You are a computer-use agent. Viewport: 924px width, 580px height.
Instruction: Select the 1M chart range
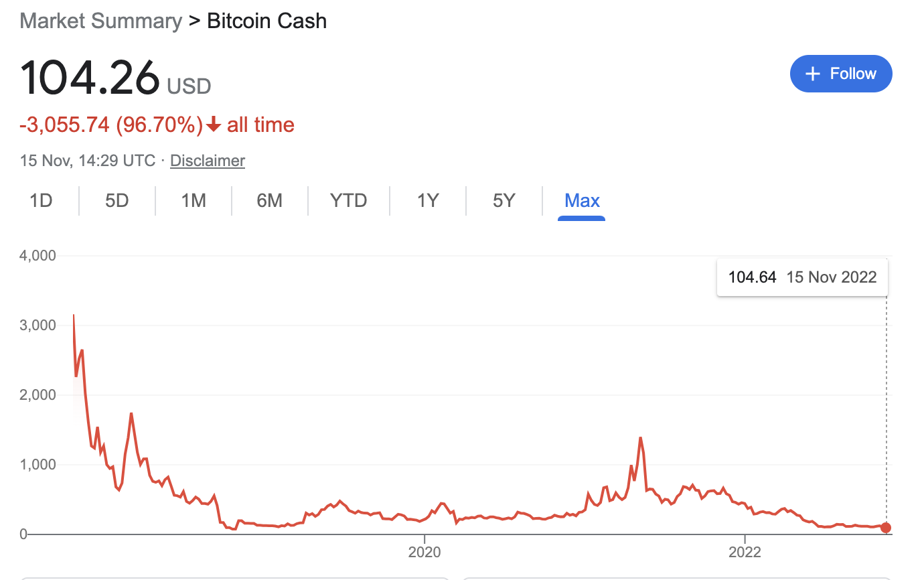[193, 200]
